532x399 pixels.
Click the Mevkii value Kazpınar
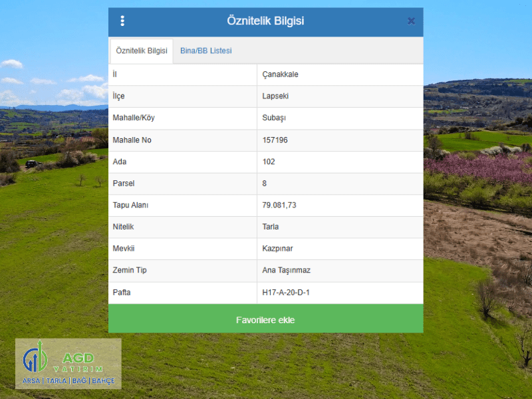point(277,249)
